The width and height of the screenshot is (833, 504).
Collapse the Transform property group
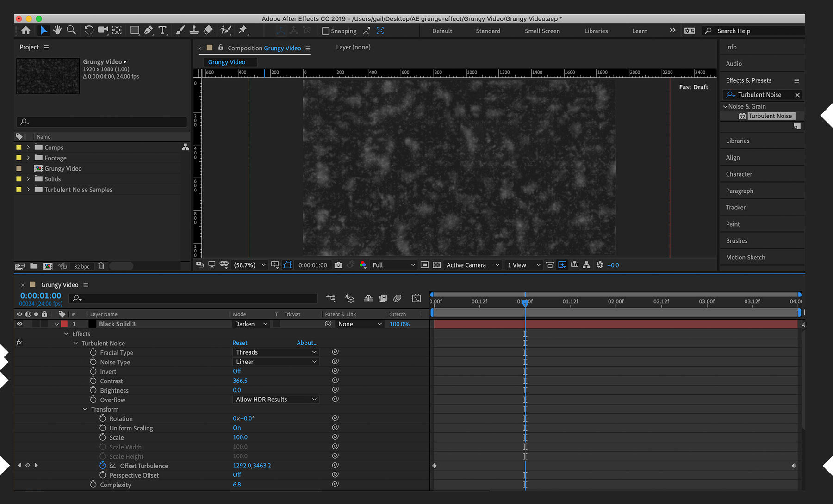click(x=85, y=409)
